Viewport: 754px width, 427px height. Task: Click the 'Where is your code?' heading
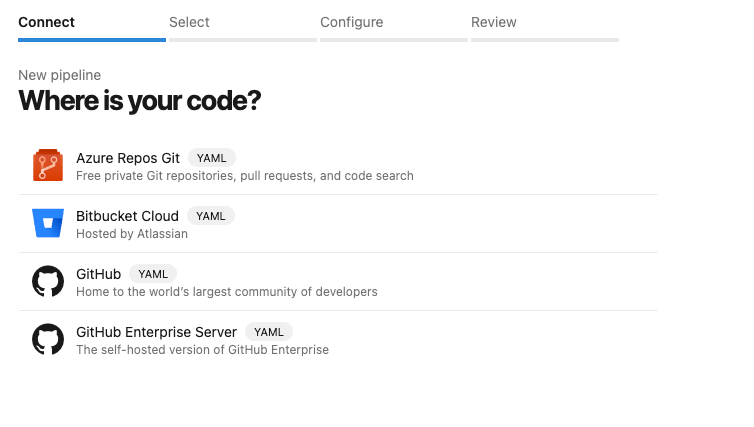click(x=139, y=101)
